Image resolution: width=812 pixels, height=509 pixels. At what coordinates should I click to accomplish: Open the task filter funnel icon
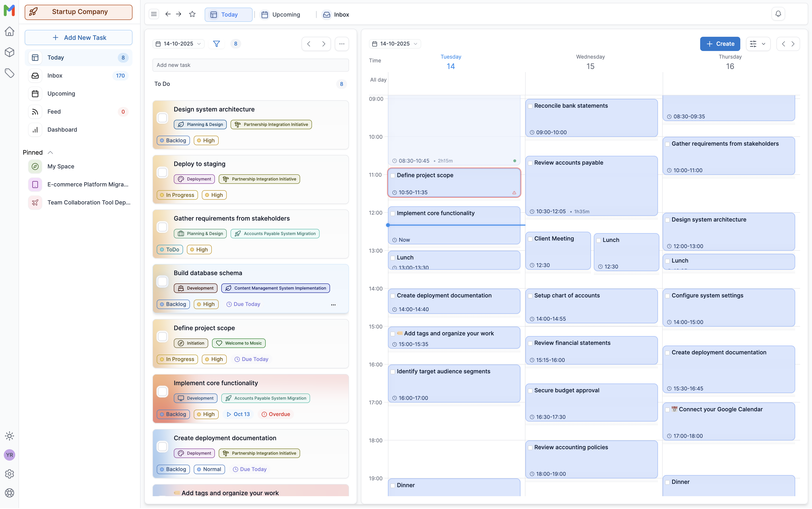pyautogui.click(x=216, y=44)
